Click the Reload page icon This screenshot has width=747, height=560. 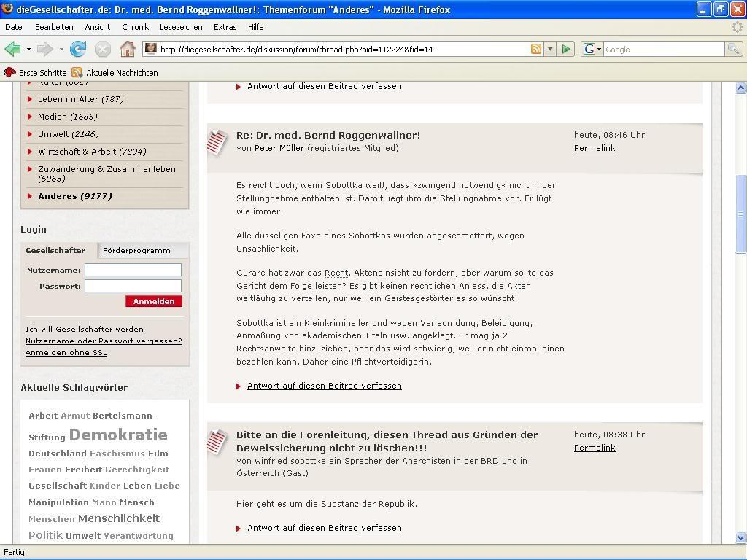[78, 50]
